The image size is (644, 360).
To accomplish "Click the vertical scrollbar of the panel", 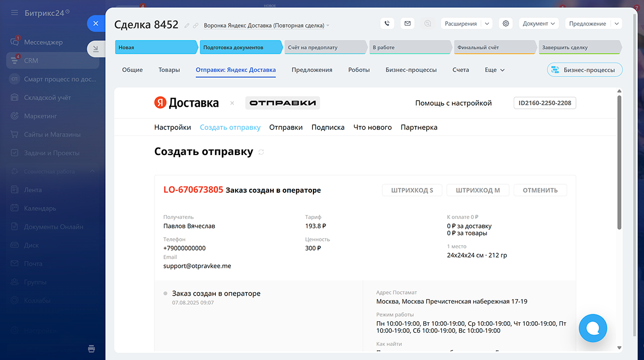I will 619,162.
